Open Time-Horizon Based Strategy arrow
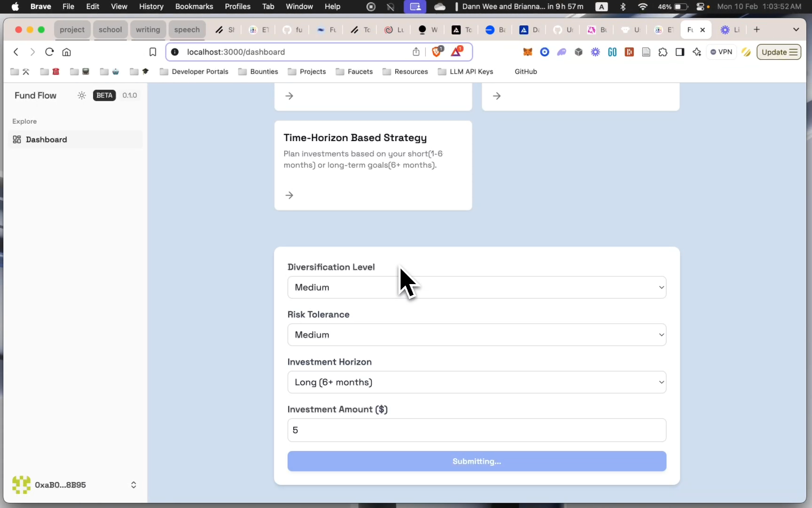This screenshot has height=508, width=812. [x=289, y=195]
